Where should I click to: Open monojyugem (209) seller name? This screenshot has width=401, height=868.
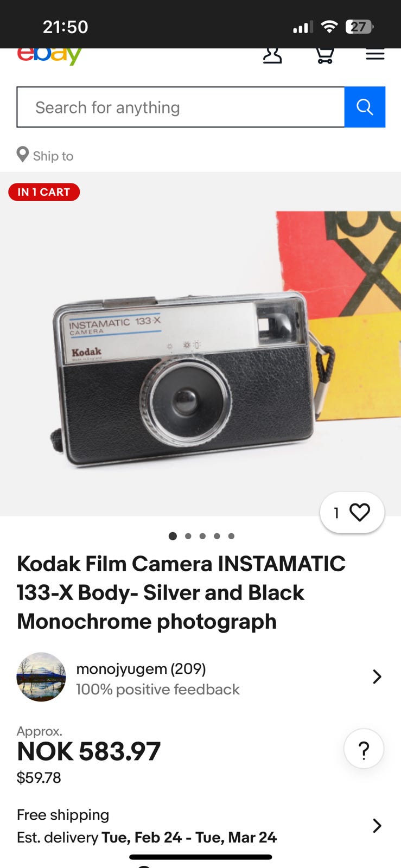tap(141, 668)
